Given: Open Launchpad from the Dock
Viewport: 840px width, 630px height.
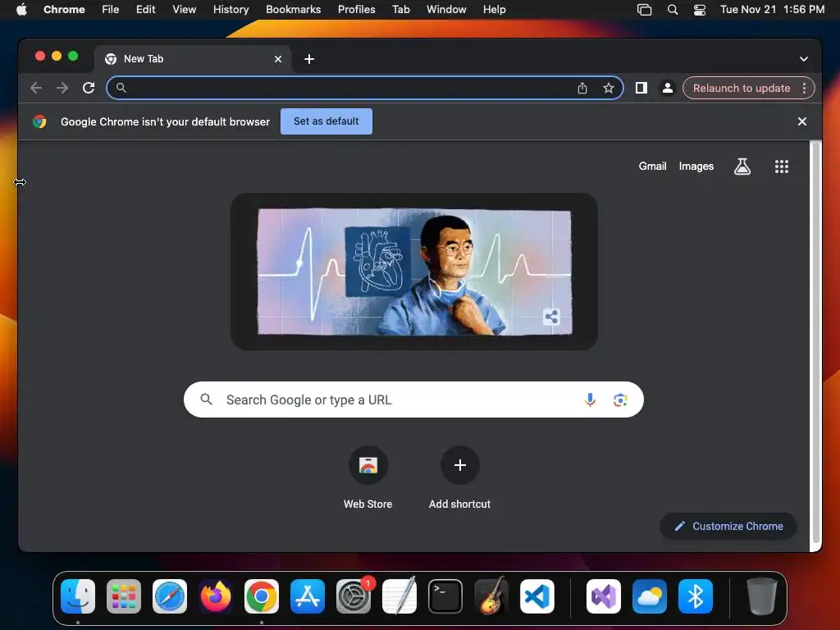Looking at the screenshot, I should 124,596.
